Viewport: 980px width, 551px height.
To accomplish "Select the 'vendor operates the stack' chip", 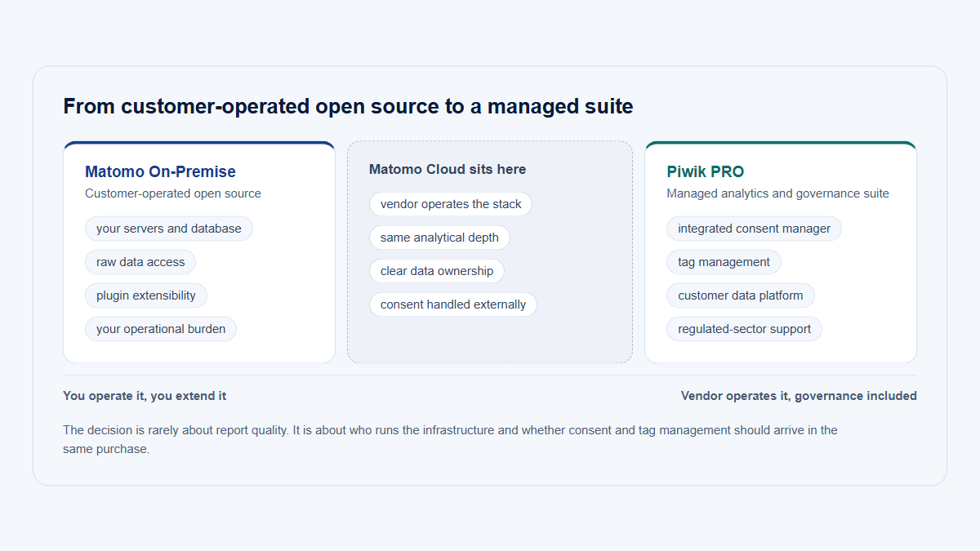I will coord(451,204).
